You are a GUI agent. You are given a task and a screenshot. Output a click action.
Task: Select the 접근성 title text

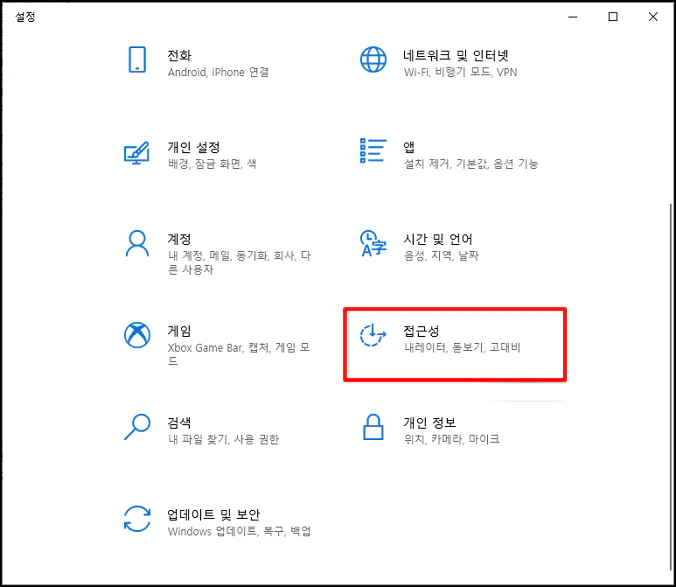click(421, 331)
